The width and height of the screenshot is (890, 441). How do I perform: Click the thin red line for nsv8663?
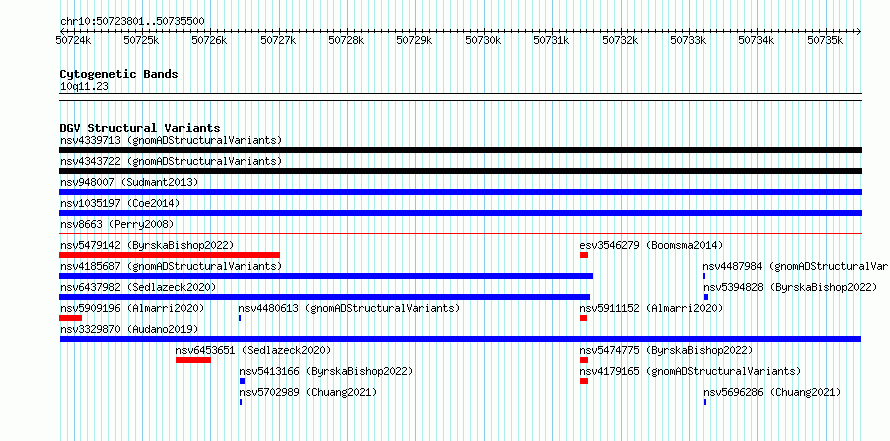tap(460, 233)
